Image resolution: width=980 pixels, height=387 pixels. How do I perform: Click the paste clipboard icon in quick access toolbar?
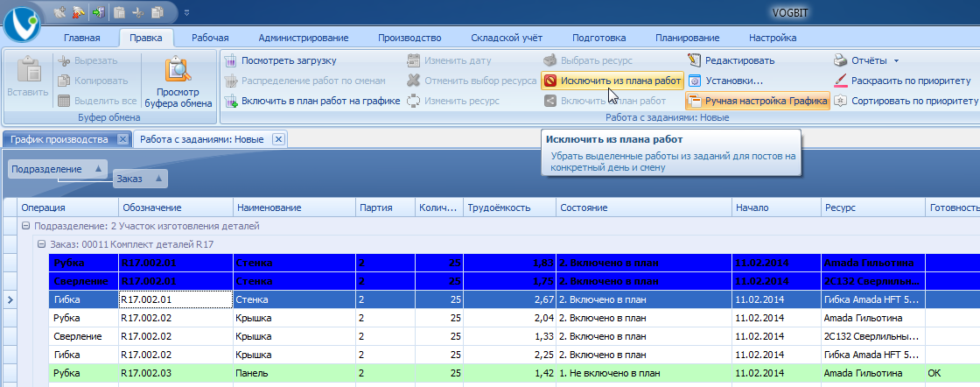pyautogui.click(x=119, y=11)
